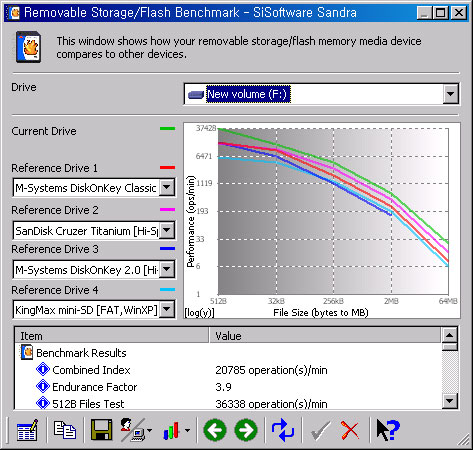The width and height of the screenshot is (473, 450).
Task: Open the remote computer connection icon
Action: tap(132, 430)
